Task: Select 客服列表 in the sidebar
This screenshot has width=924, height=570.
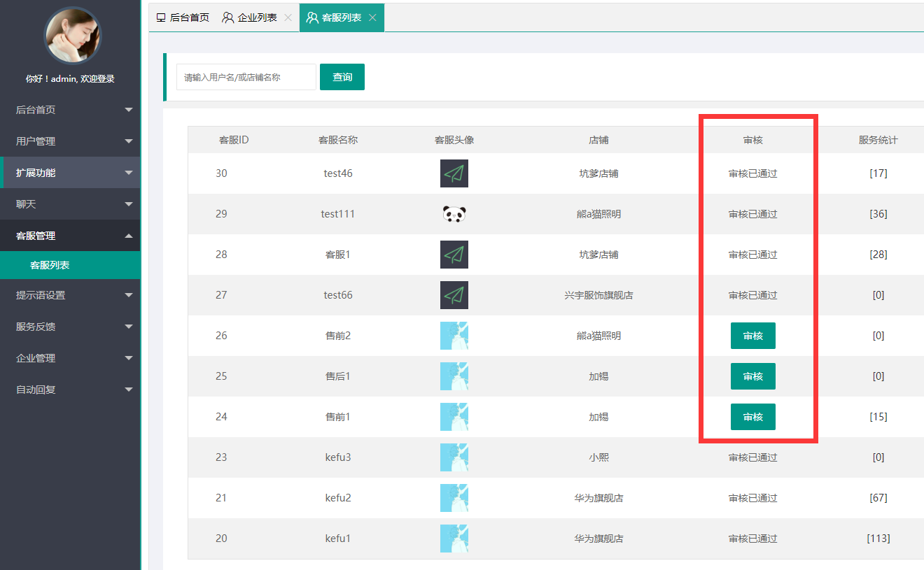Action: coord(50,266)
